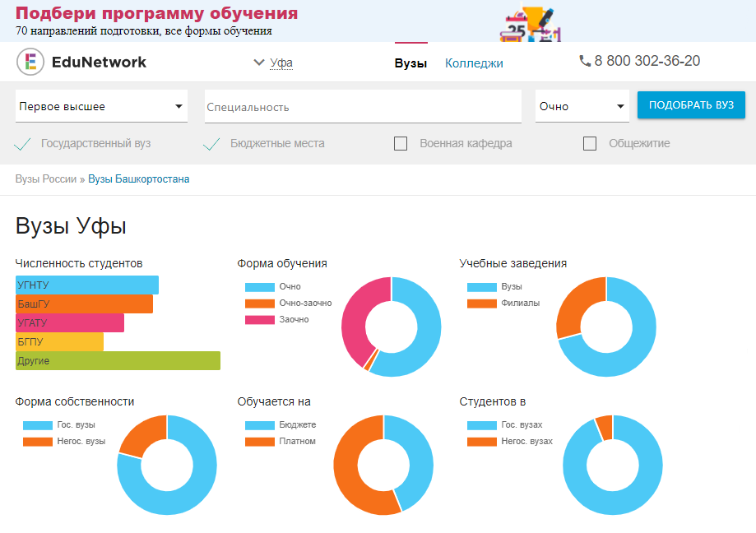Open the Вузы Башкортостана breadcrumb link
Screen dimensions: 756x533
coord(138,179)
